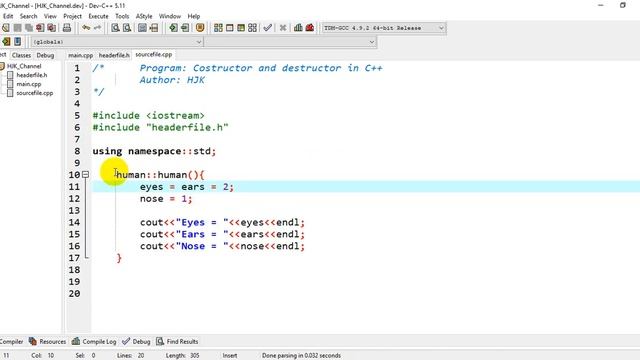Click the red icon right of the chart icon

tap(310, 28)
